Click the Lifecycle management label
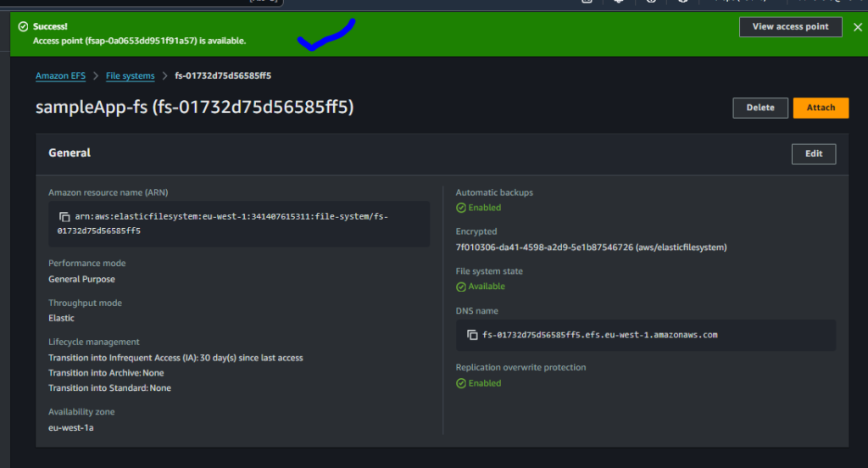 (93, 342)
